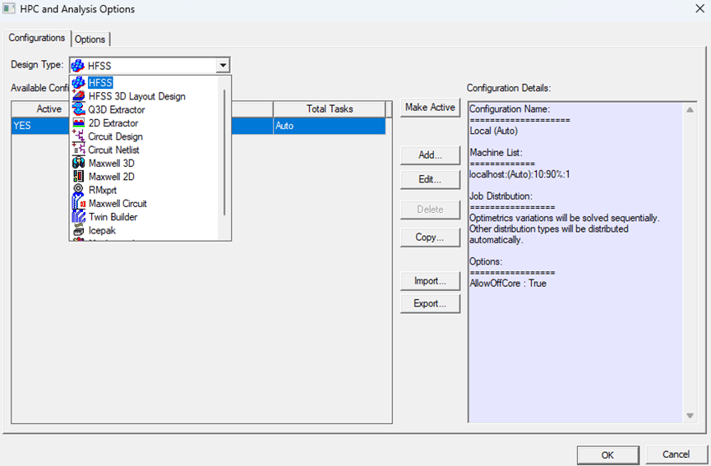This screenshot has height=466, width=711.
Task: Click the localhost:(Auto):10:90%:1 machine entry
Action: pos(520,174)
